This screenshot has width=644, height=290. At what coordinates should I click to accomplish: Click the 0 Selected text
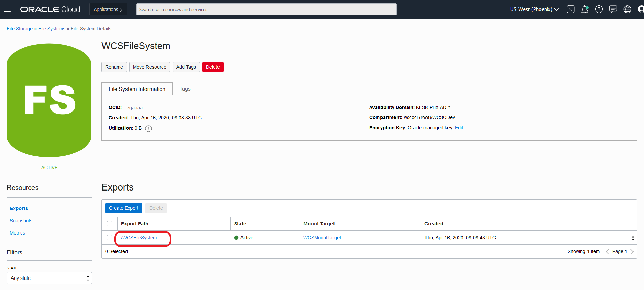click(116, 251)
